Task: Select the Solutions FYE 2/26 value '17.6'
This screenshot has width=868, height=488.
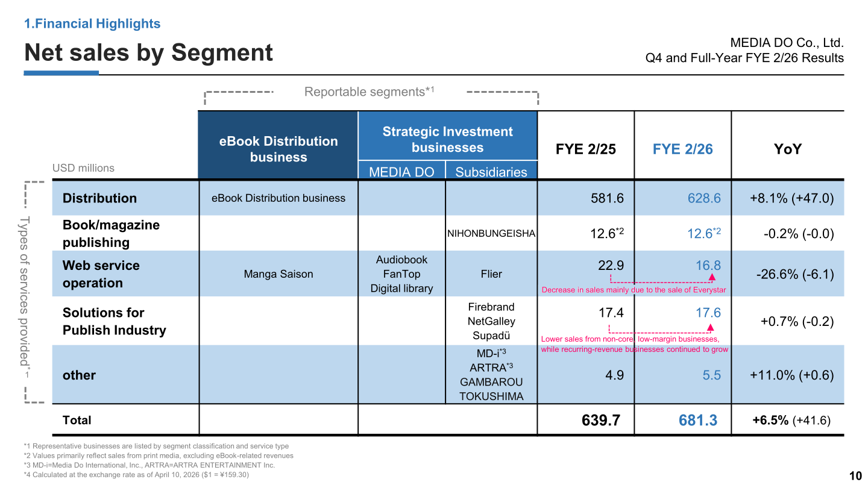Action: click(708, 313)
